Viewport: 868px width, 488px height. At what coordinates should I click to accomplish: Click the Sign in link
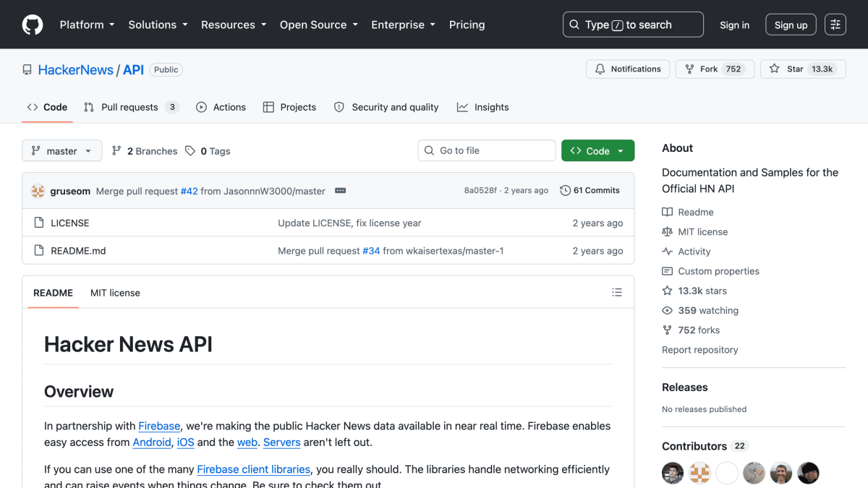734,25
